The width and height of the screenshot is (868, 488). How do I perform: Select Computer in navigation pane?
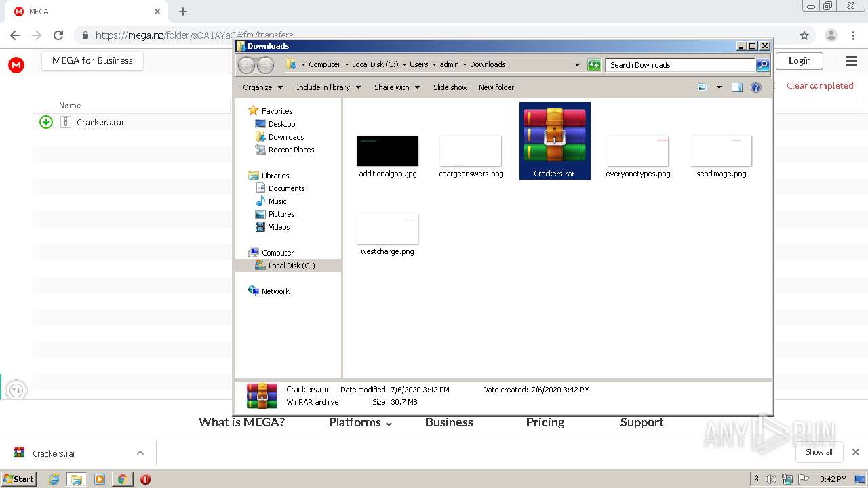click(277, 253)
